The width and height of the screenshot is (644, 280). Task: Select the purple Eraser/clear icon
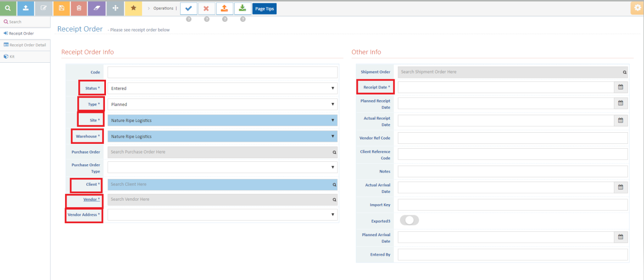pyautogui.click(x=96, y=8)
